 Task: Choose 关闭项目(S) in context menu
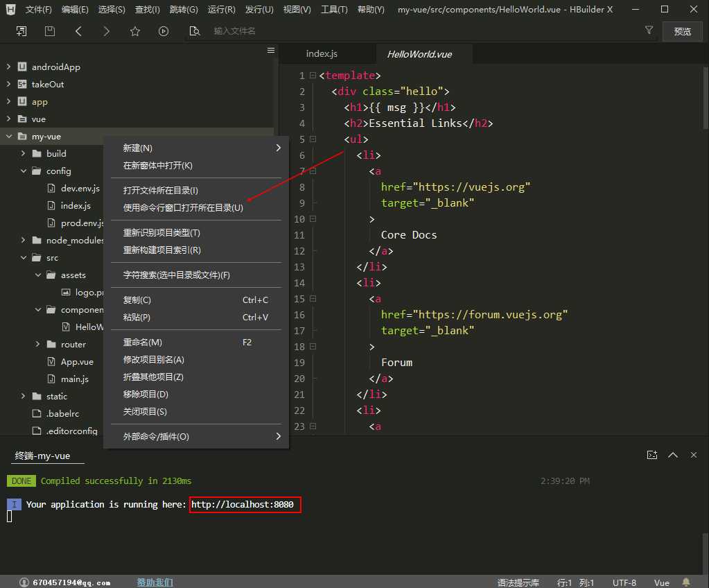pos(196,412)
